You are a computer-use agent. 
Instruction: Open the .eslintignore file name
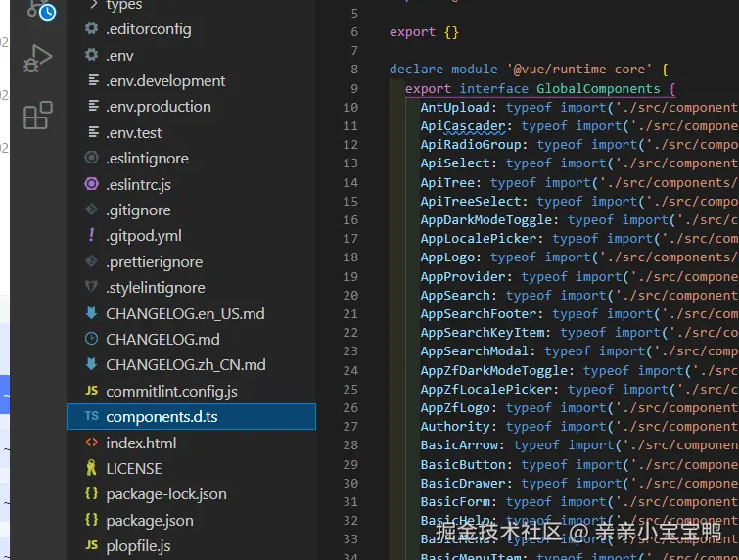click(x=147, y=159)
